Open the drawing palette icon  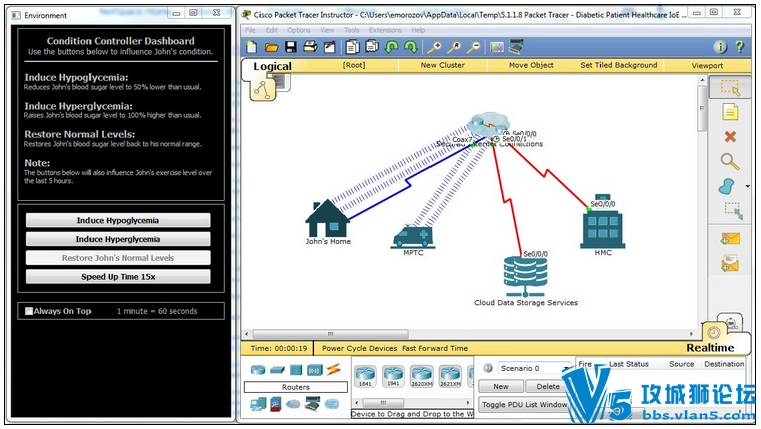(497, 47)
